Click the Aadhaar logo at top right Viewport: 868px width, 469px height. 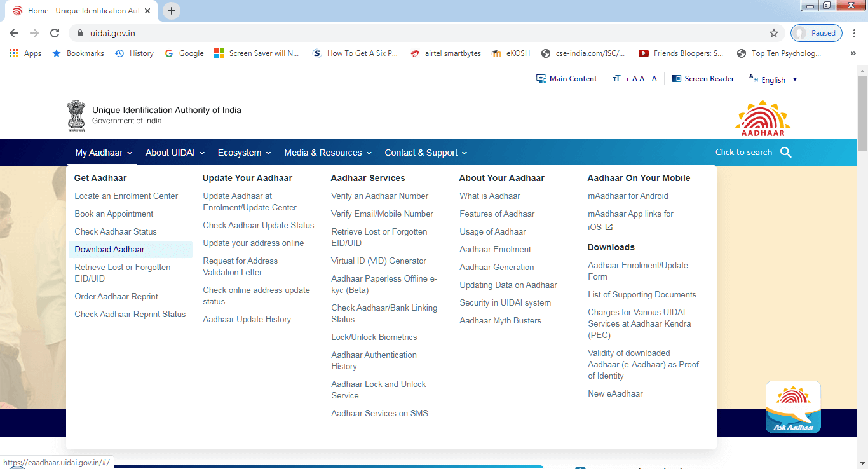[x=763, y=118]
